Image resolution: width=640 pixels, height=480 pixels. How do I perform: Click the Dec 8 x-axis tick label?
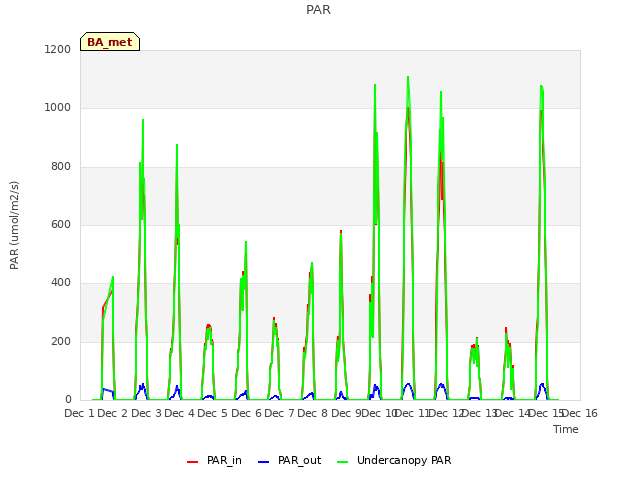pos(312,413)
